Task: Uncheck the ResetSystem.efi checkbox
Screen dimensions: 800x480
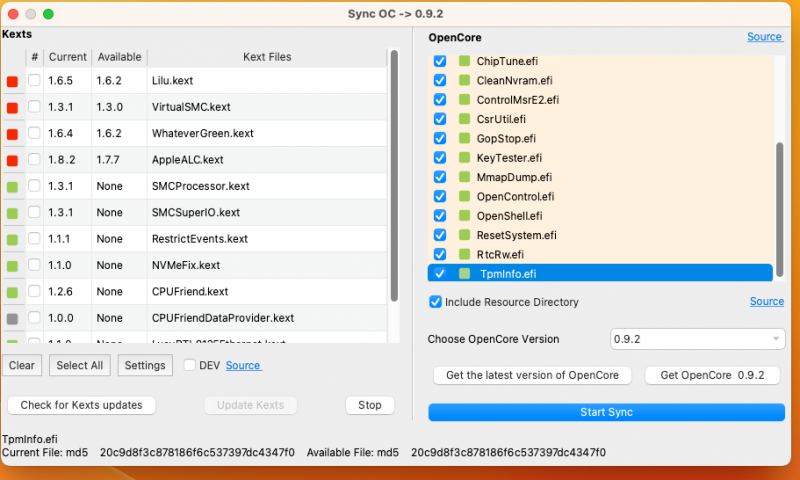Action: pyautogui.click(x=439, y=235)
